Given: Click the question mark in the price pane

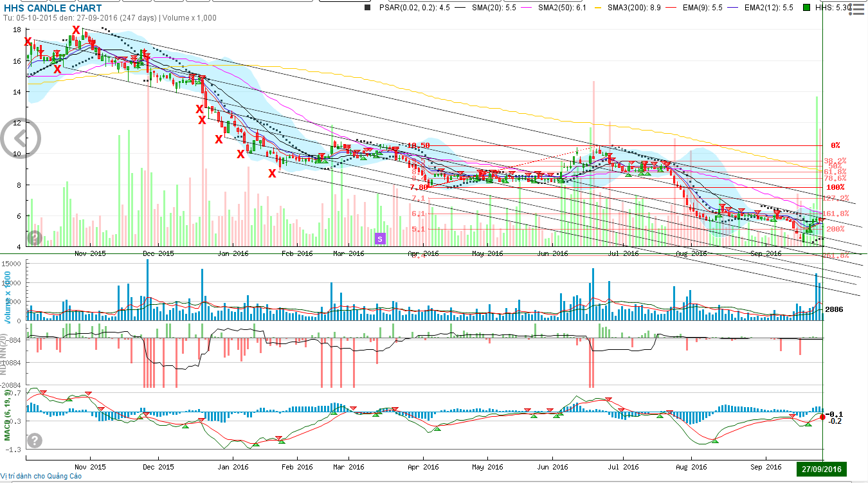Looking at the screenshot, I should [x=35, y=238].
